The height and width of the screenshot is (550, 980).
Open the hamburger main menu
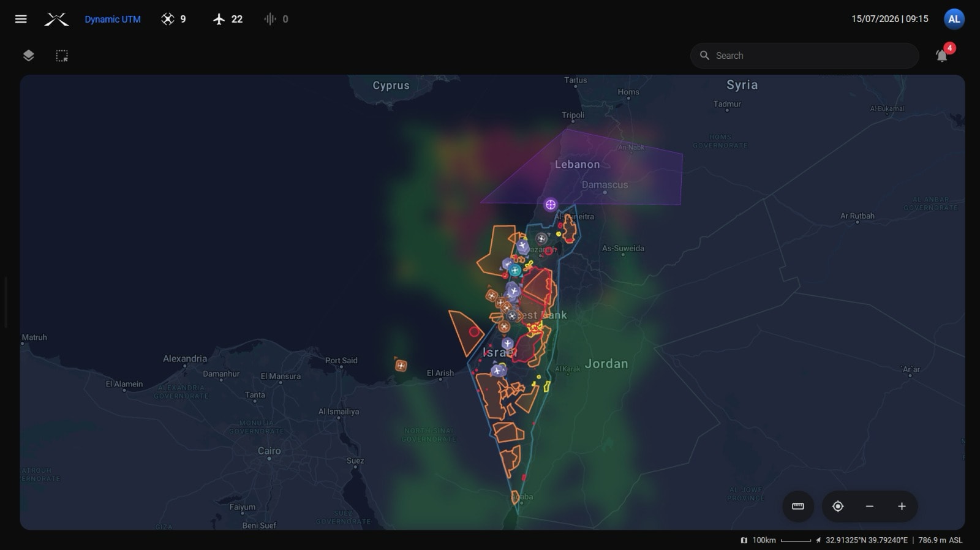(x=21, y=19)
